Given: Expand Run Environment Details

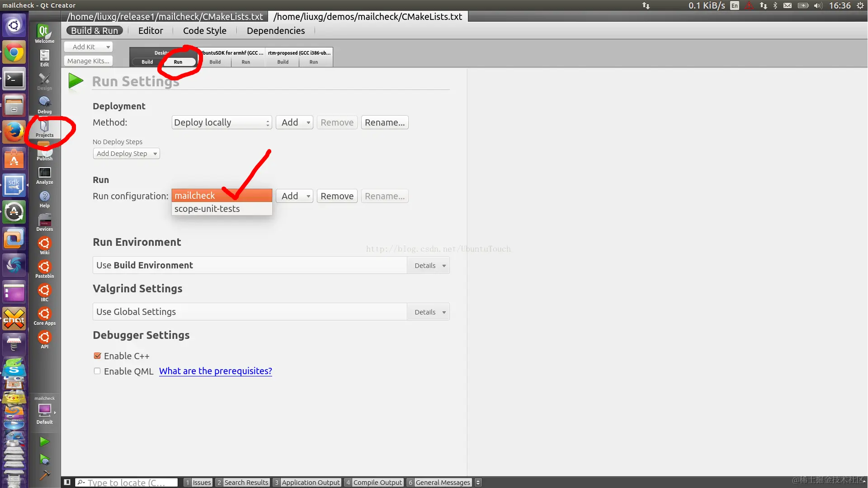Looking at the screenshot, I should (x=429, y=266).
